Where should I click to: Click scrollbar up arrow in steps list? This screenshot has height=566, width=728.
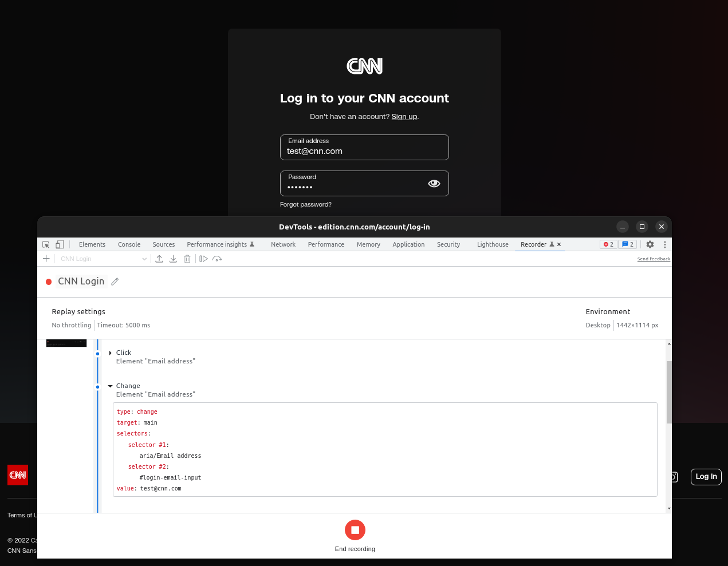coord(669,344)
